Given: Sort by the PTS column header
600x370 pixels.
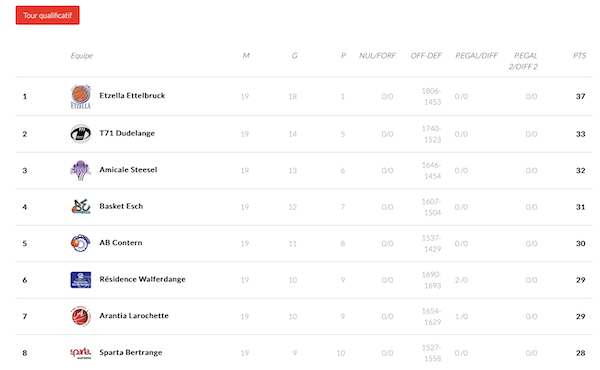Looking at the screenshot, I should [x=579, y=56].
